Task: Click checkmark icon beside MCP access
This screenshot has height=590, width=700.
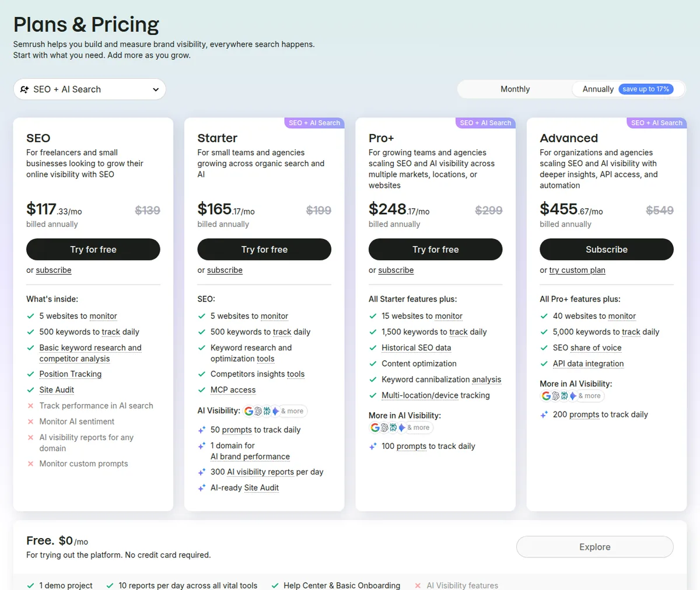Action: [202, 390]
